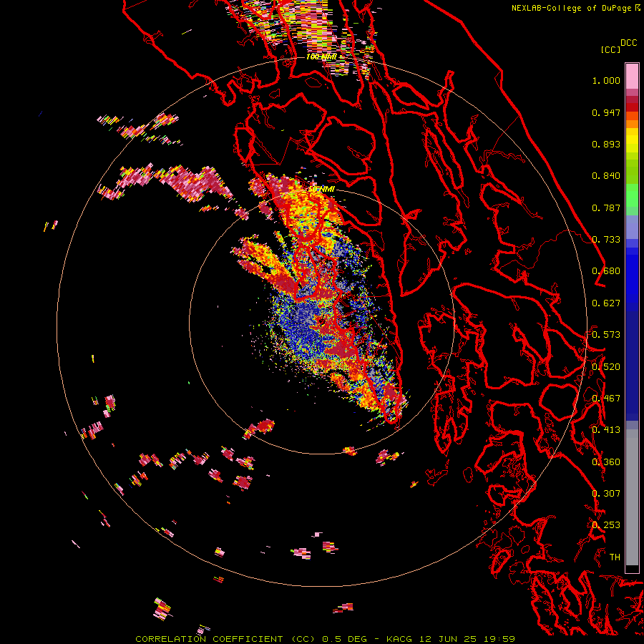Select the 0.840 scale value
The height and width of the screenshot is (644, 644).
[x=606, y=176]
